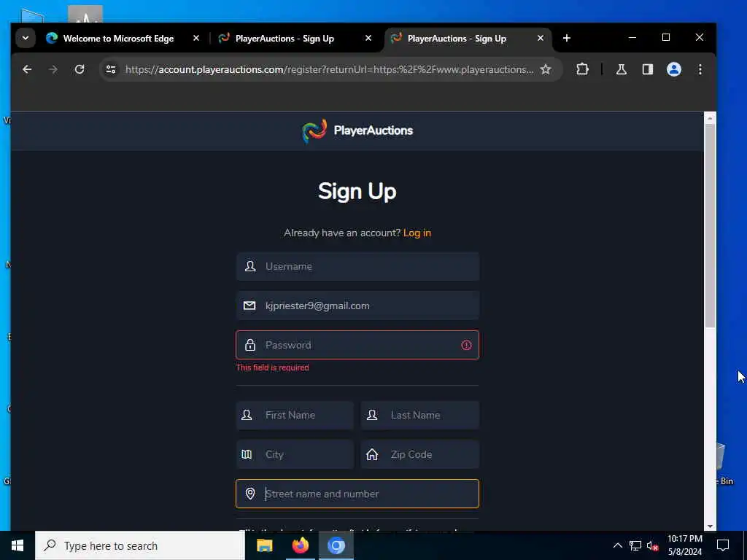The height and width of the screenshot is (560, 747).
Task: Switch to Welcome to Microsoft Edge tab
Action: click(x=118, y=39)
